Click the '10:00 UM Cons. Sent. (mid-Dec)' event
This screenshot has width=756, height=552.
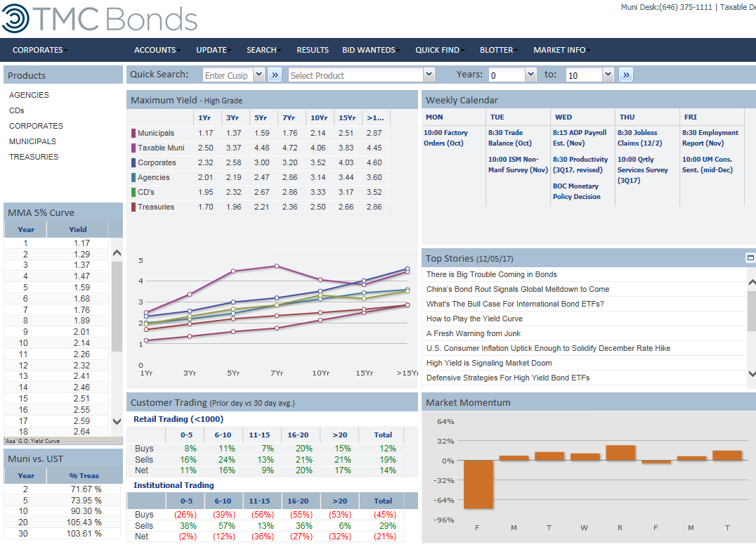coord(708,165)
